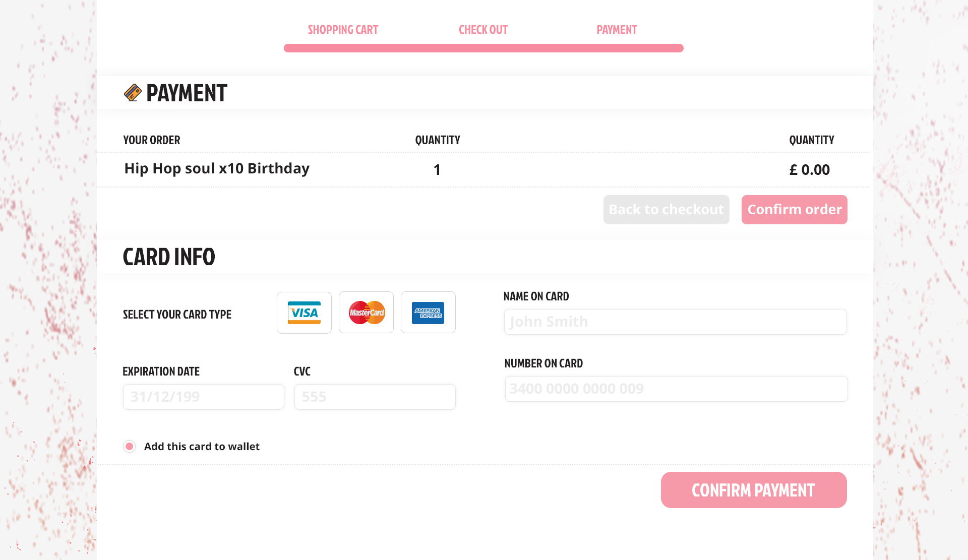Click into the CVC field

(x=375, y=397)
